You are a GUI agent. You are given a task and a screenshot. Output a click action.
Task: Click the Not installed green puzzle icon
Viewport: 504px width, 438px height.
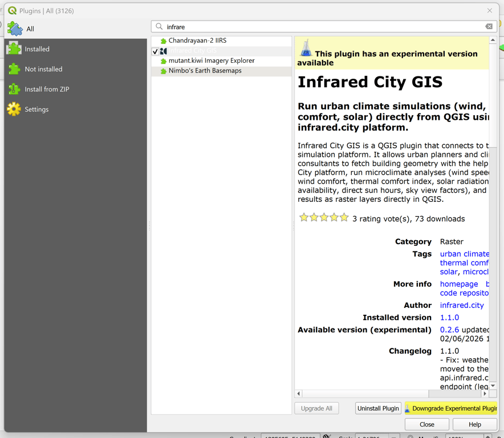(x=14, y=69)
